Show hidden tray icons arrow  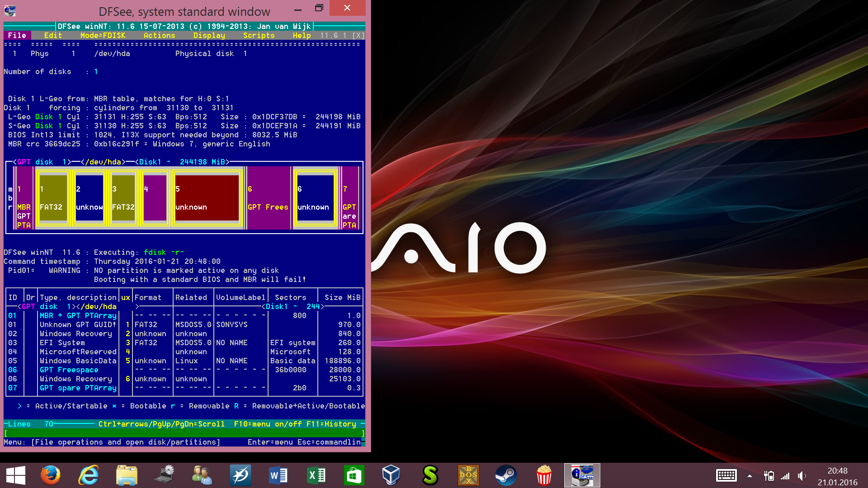pos(750,475)
